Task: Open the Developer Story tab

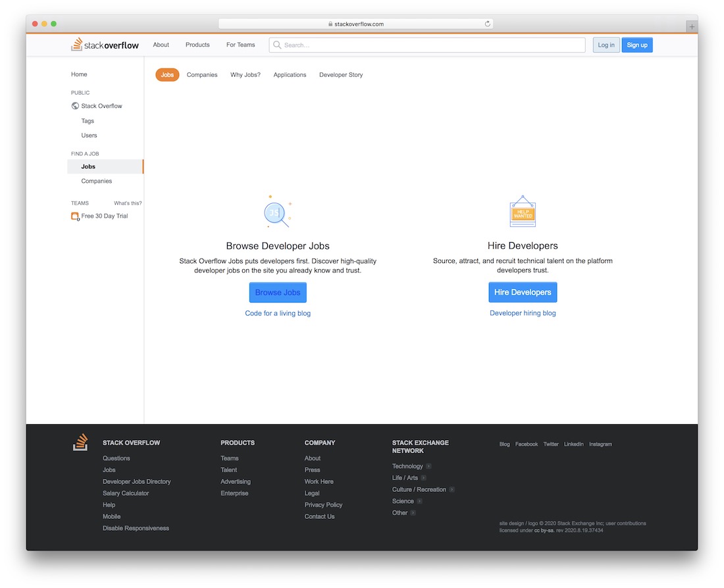Action: (341, 75)
